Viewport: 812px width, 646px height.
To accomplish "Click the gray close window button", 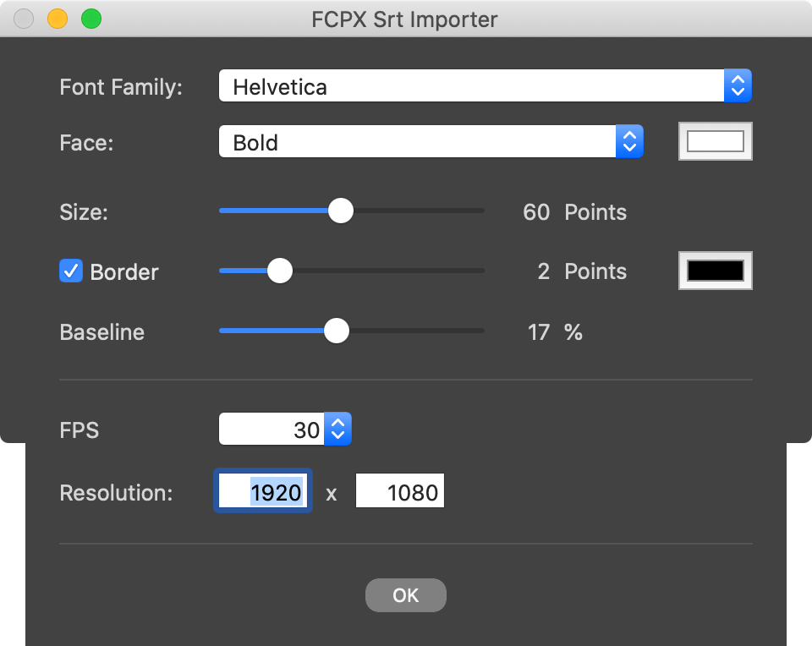I will (x=24, y=19).
